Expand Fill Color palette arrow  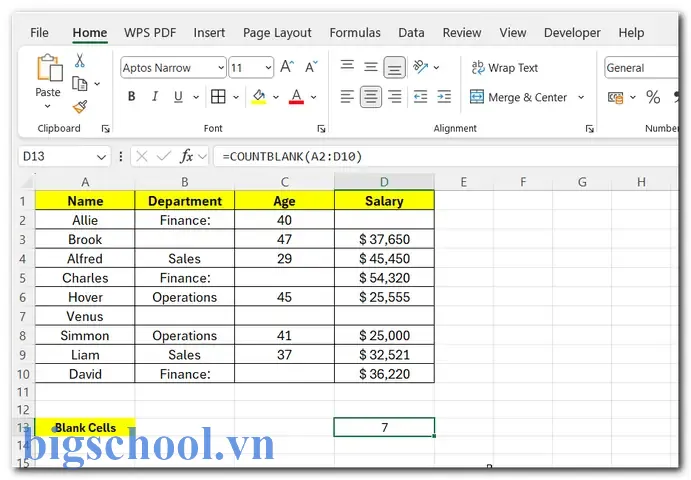click(276, 97)
